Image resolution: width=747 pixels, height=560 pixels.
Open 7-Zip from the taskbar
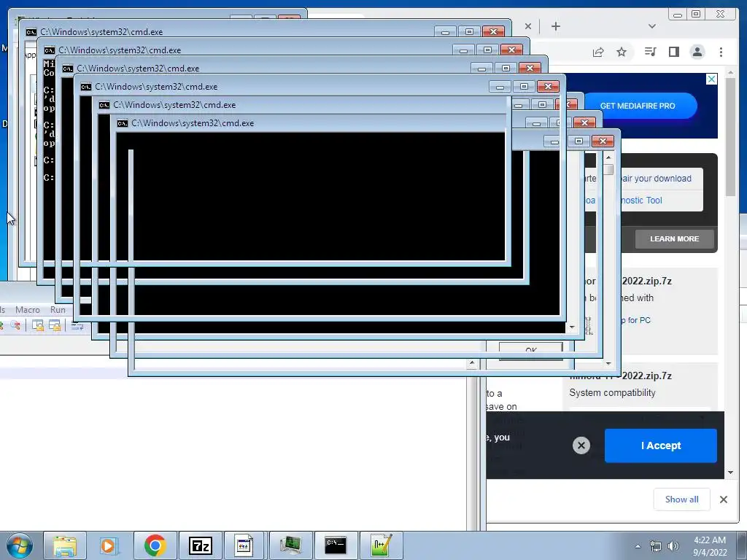[x=200, y=545]
